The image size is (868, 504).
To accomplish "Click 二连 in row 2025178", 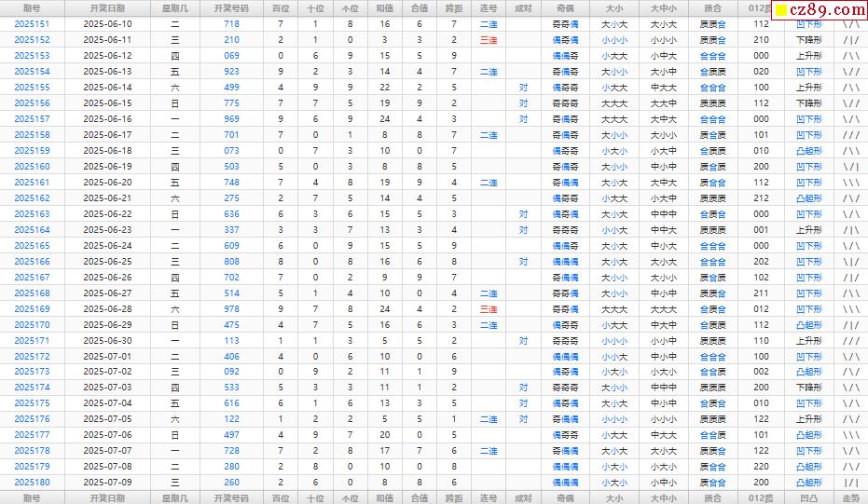I will [489, 451].
